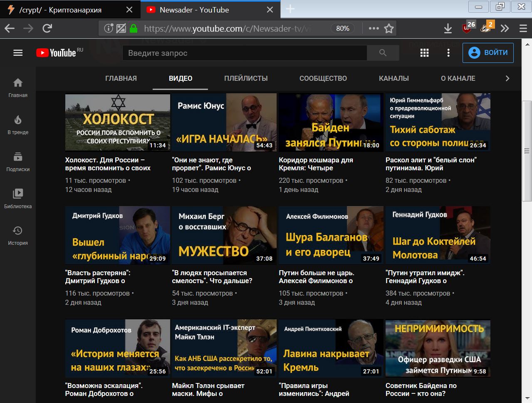Close the Newsader - YouTube tab
Image resolution: width=532 pixels, height=403 pixels.
pyautogui.click(x=270, y=10)
